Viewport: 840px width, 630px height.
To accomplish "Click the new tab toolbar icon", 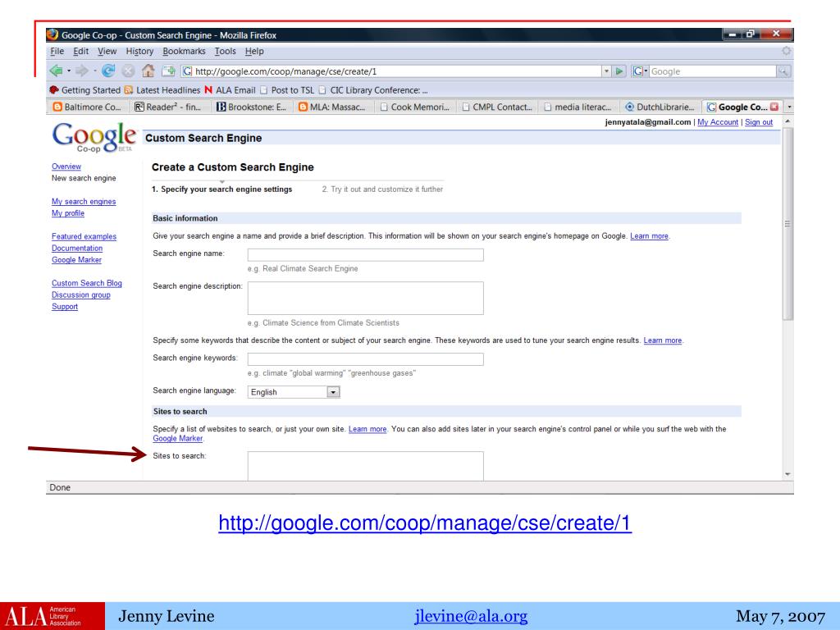I will pos(168,71).
